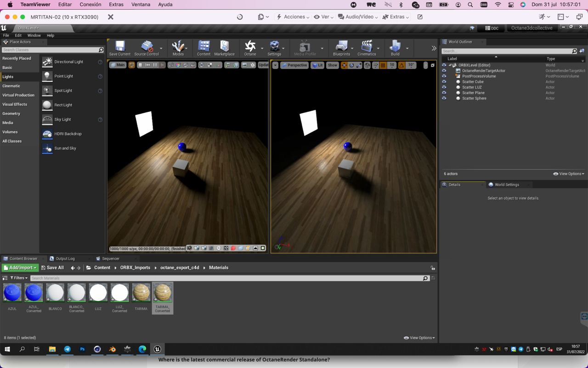This screenshot has width=588, height=368.
Task: Open the Filters dropdown in Content Browser
Action: pos(18,278)
